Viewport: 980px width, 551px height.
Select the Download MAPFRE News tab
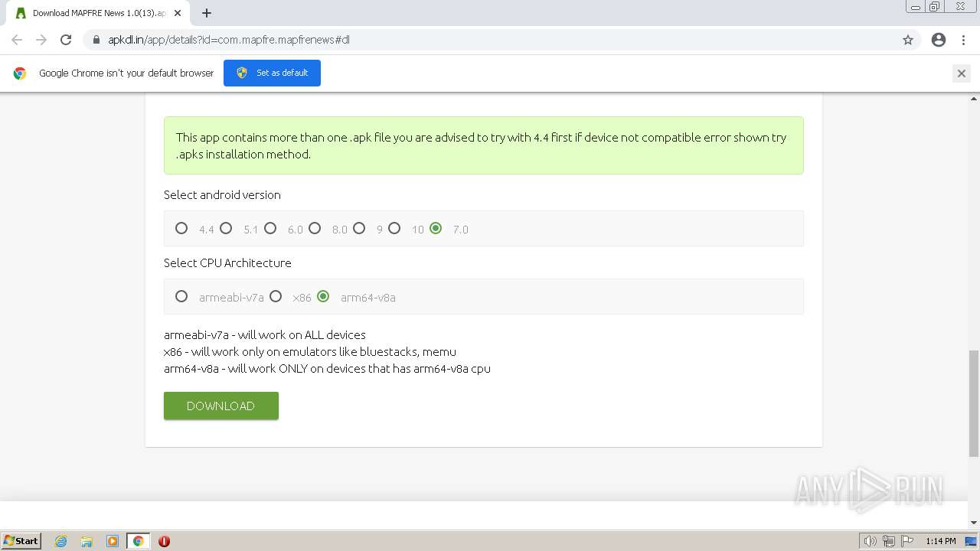click(x=98, y=13)
